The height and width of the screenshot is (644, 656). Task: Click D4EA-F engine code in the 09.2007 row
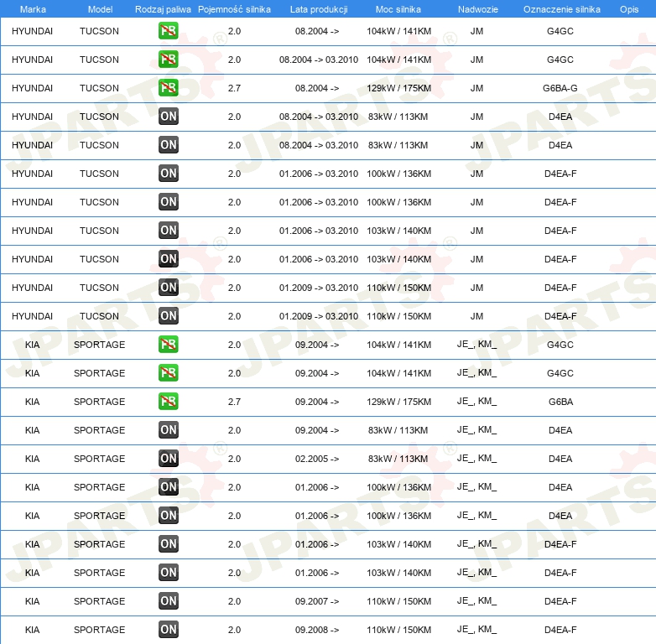(560, 601)
